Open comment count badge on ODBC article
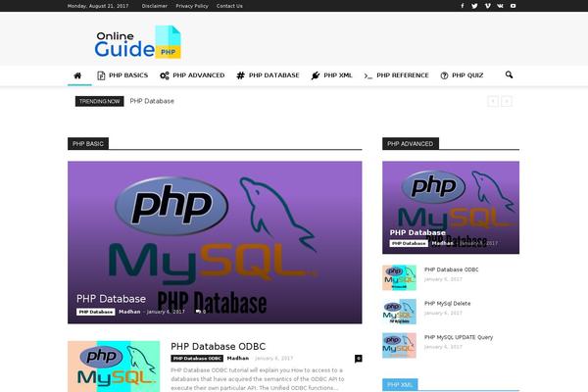This screenshot has width=588, height=392. click(x=358, y=359)
